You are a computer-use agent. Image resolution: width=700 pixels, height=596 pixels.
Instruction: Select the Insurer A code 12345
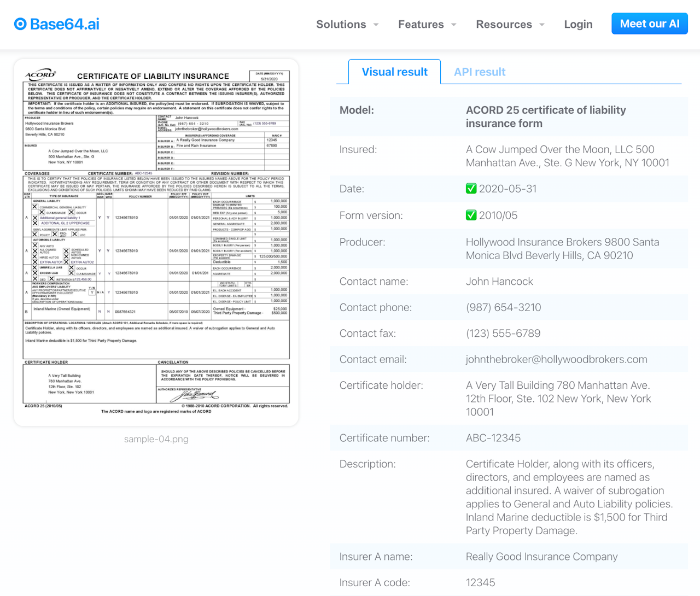pos(481,583)
